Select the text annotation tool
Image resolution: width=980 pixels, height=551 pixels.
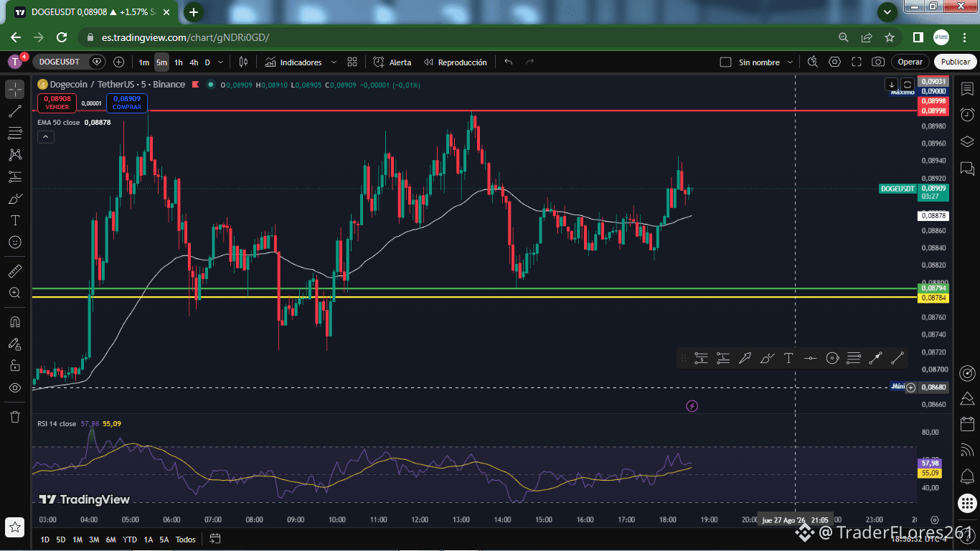tap(15, 220)
